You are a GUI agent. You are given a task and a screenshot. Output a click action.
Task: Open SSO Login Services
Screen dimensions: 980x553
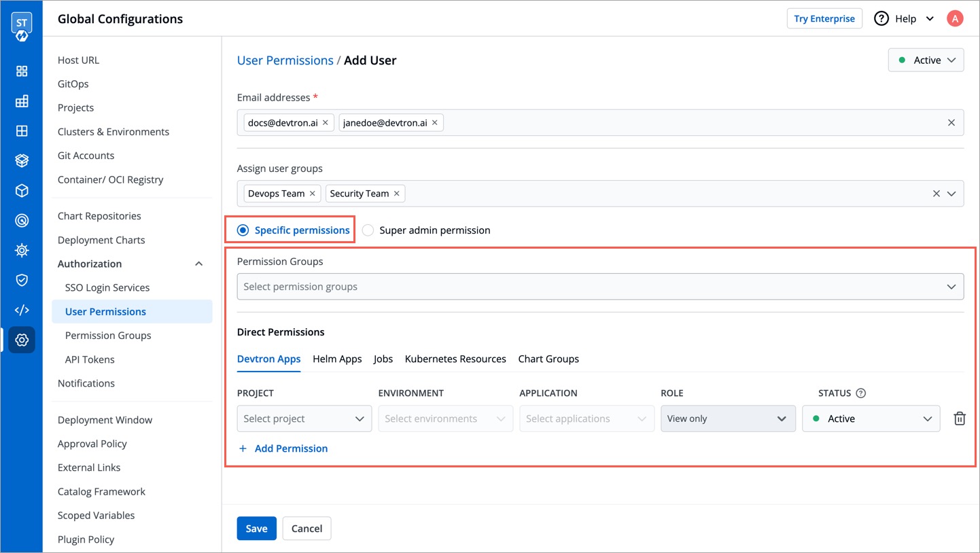coord(107,287)
